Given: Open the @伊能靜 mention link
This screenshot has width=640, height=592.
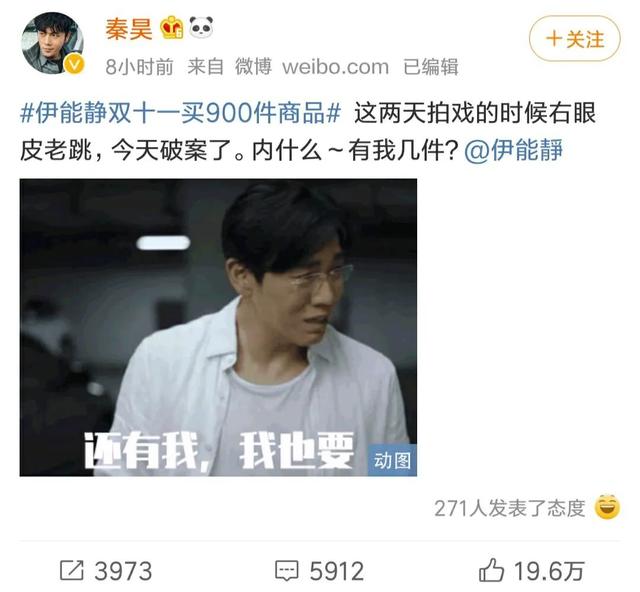Looking at the screenshot, I should coord(514,150).
